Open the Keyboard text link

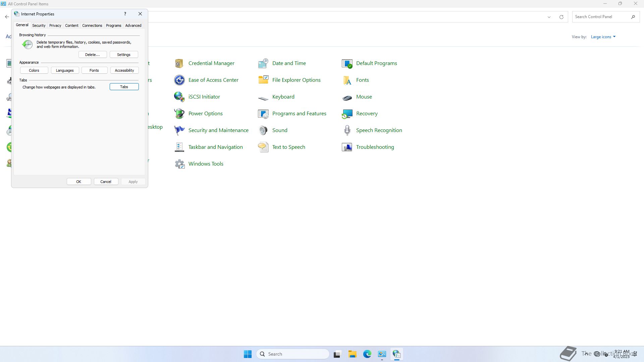(x=283, y=97)
